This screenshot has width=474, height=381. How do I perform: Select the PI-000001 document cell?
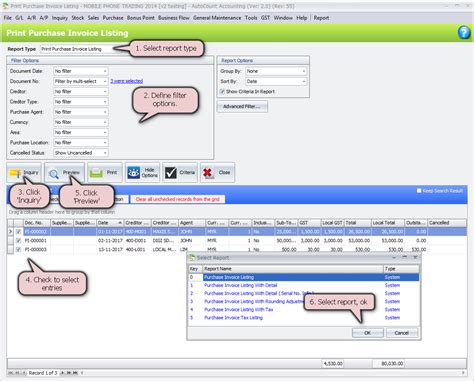click(37, 240)
